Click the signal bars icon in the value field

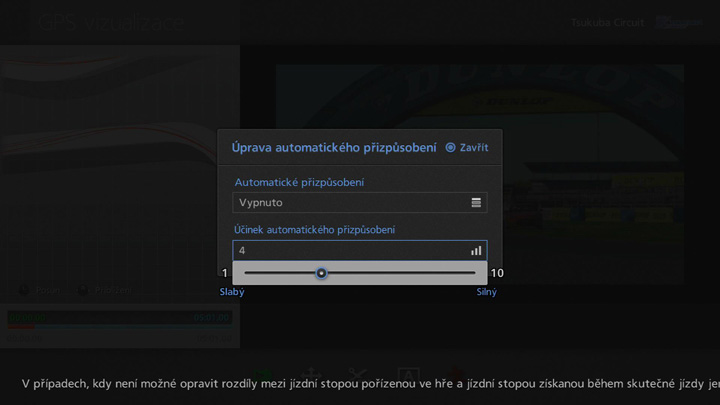coord(476,251)
